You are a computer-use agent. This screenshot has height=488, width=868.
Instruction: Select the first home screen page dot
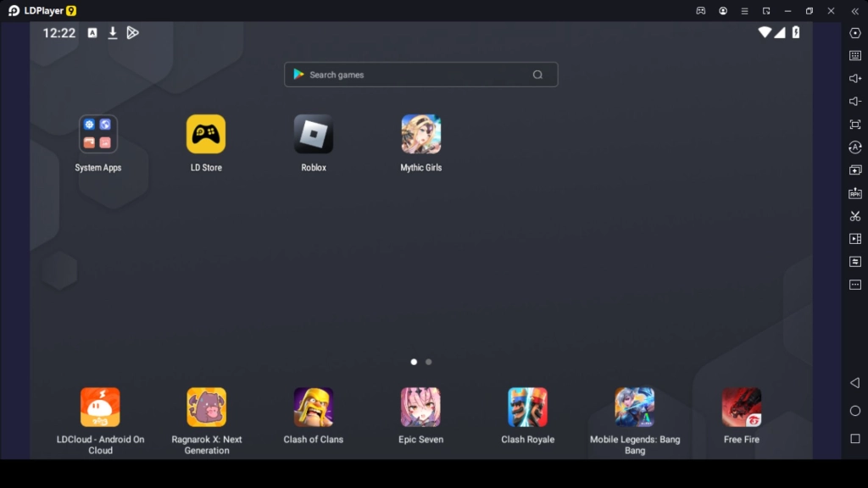click(414, 362)
